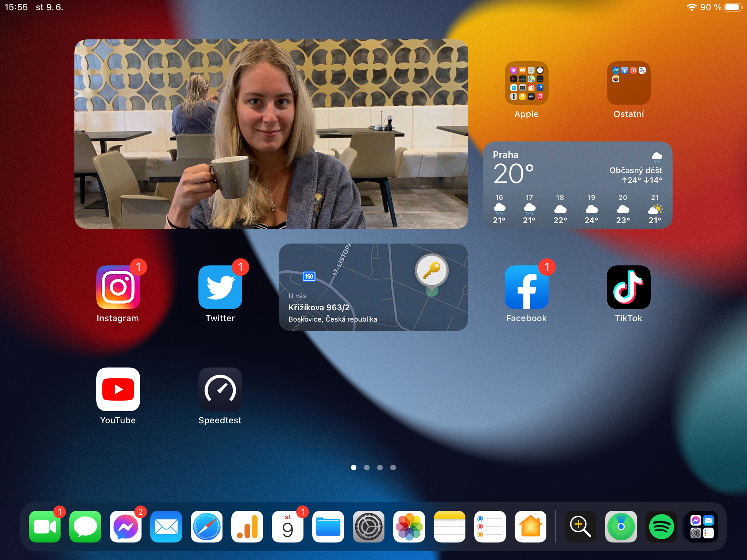Launch the TikTok app
The height and width of the screenshot is (560, 747).
628,287
